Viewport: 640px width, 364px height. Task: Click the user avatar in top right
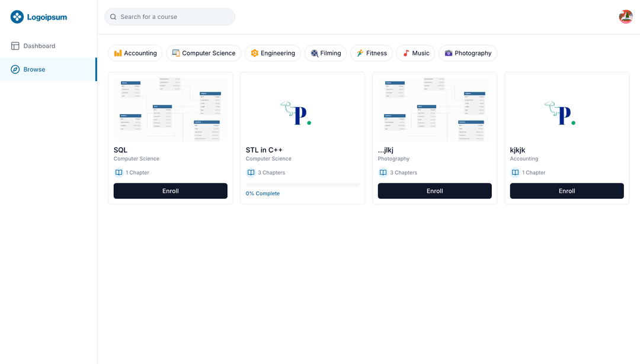pyautogui.click(x=625, y=17)
